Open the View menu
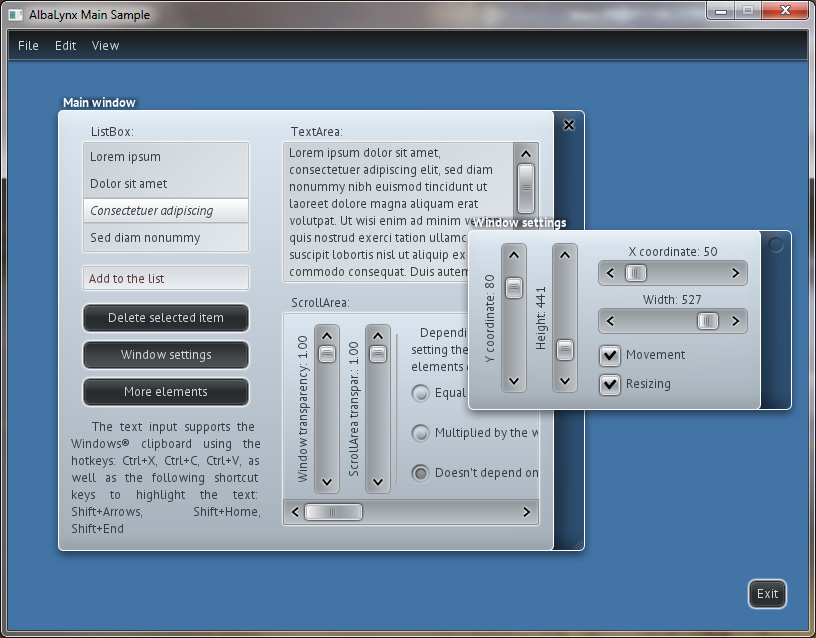The width and height of the screenshot is (816, 638). (105, 45)
